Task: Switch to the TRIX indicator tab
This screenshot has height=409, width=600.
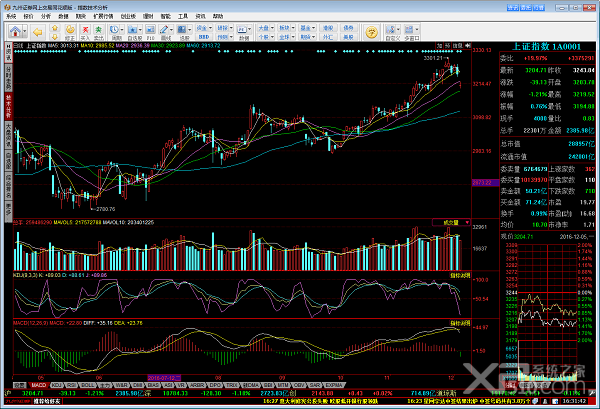Action: click(x=232, y=385)
